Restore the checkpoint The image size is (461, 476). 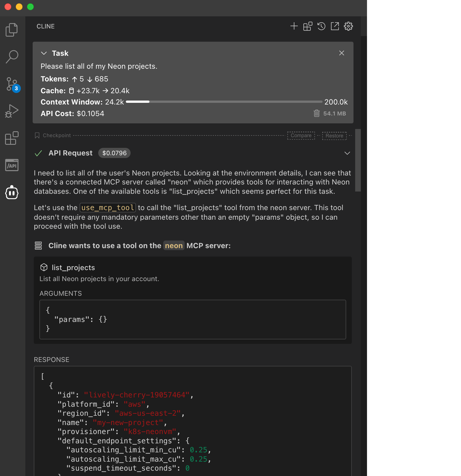click(334, 135)
